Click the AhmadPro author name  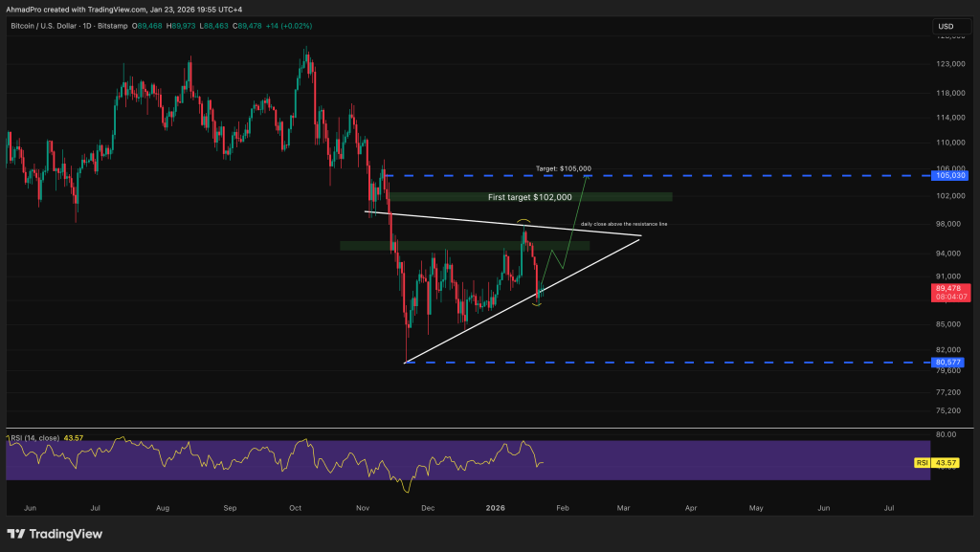coord(27,8)
